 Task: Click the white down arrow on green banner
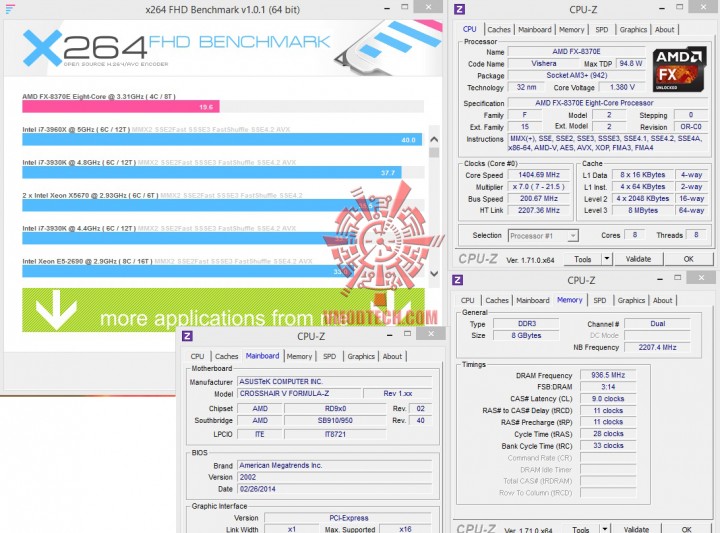[x=56, y=310]
